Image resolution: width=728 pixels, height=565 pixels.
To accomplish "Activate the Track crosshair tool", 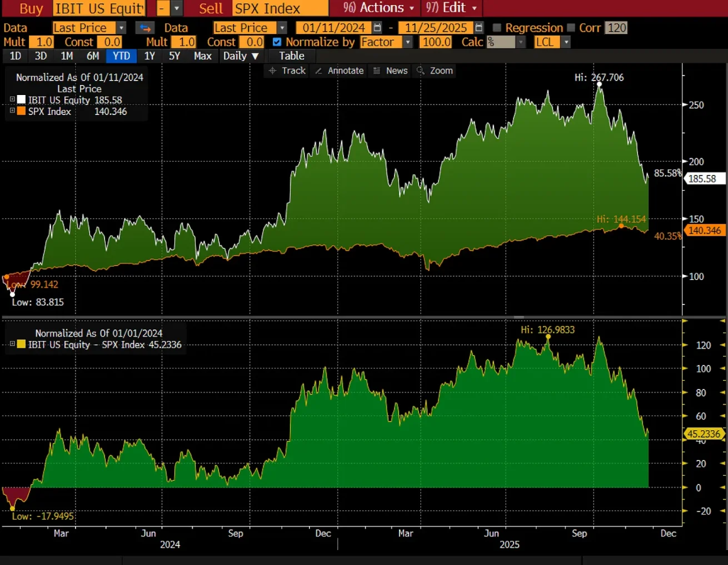I will (286, 71).
